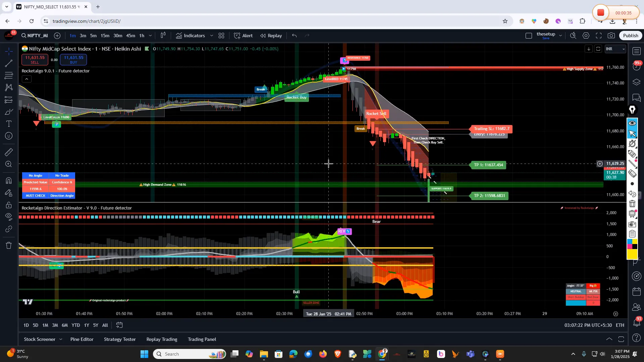Open the candle chart style selector

click(x=163, y=36)
